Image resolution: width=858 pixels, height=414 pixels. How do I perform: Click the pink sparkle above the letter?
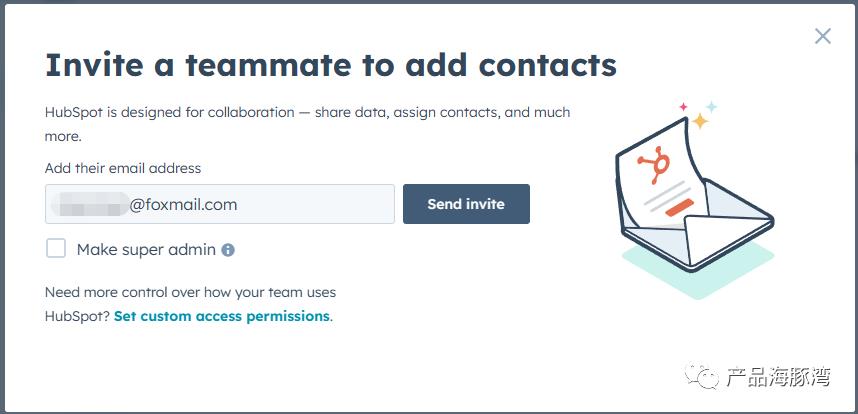click(683, 107)
